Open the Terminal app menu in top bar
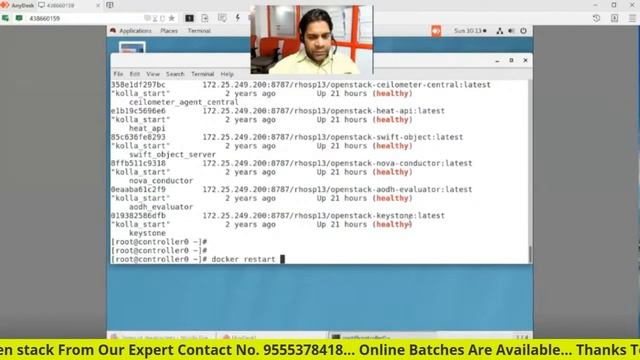Viewport: 640px width, 360px height. [x=199, y=31]
